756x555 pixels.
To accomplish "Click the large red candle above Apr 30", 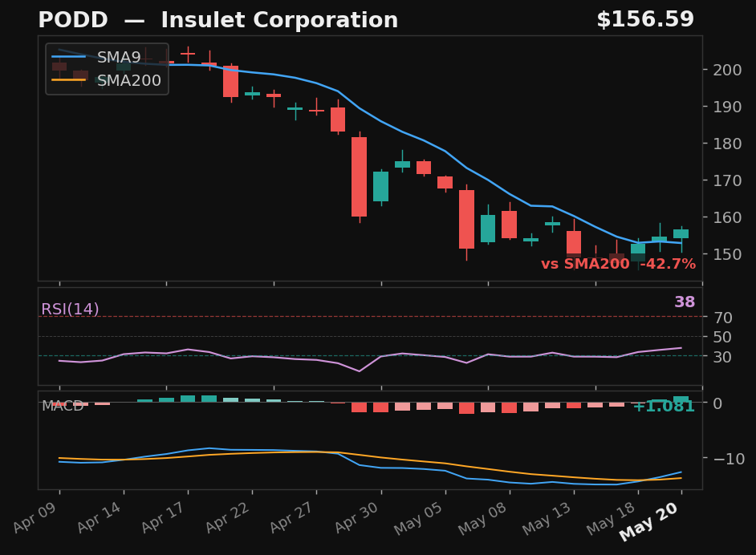I will tap(360, 176).
